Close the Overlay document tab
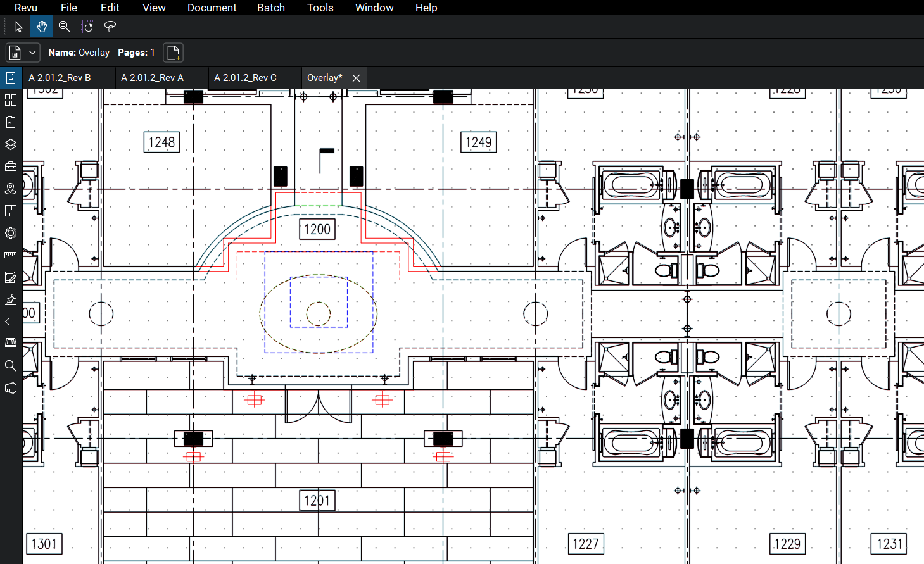The width and height of the screenshot is (924, 564). click(355, 78)
